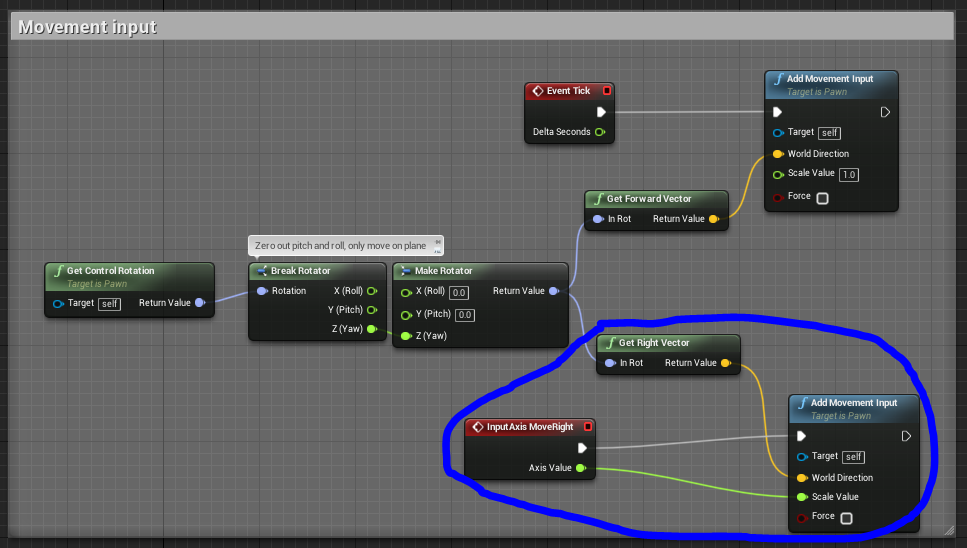Click the InputAxis MoveRight execution output pin
This screenshot has width=967, height=548.
pos(582,448)
